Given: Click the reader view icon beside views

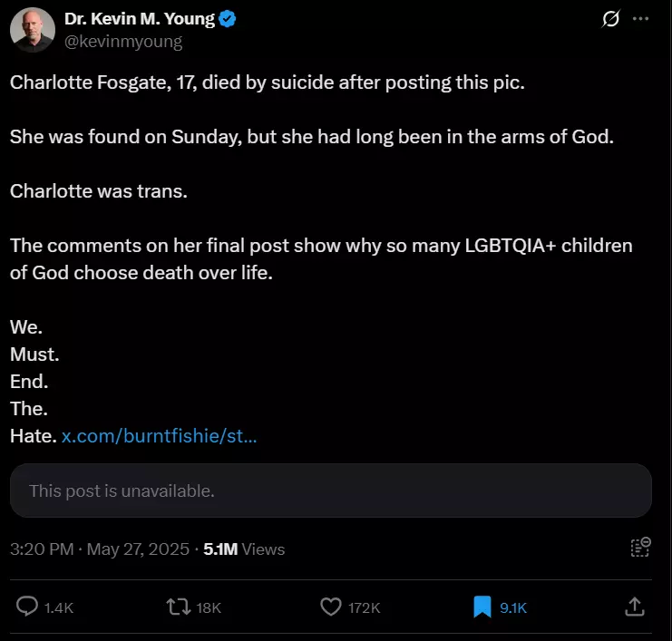Looking at the screenshot, I should coord(640,547).
